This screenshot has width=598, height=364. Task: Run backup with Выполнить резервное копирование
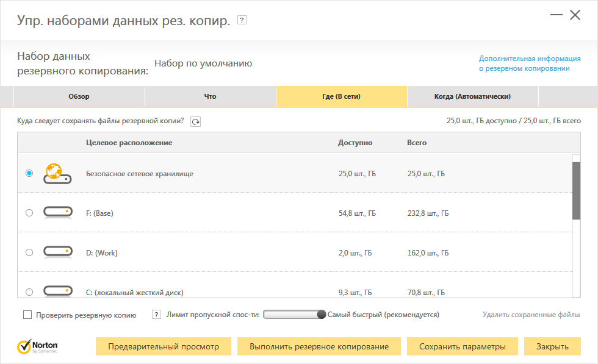(x=319, y=346)
